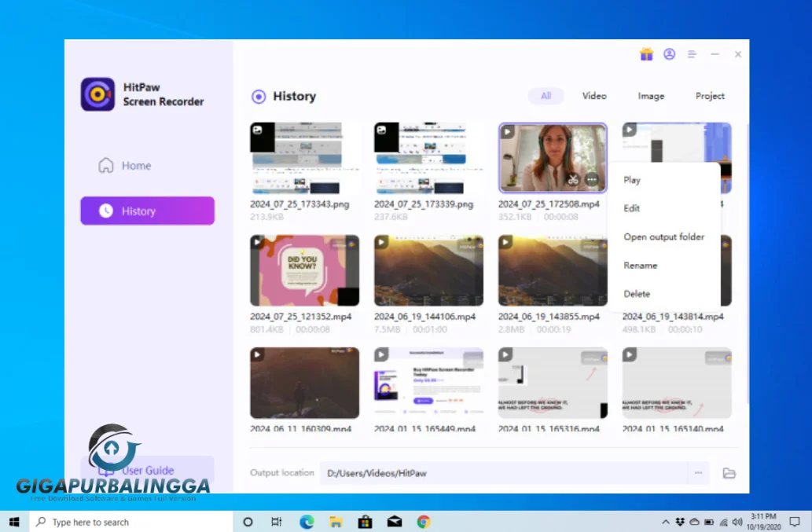812x532 pixels.
Task: Click the play icon on 2024_06_19_144106.mp4
Action: click(381, 241)
